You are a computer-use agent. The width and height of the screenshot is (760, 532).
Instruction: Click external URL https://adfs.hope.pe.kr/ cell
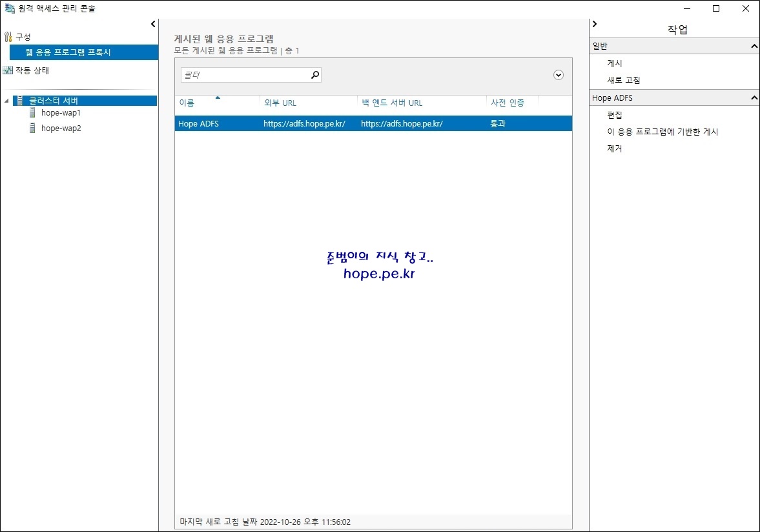click(x=304, y=123)
